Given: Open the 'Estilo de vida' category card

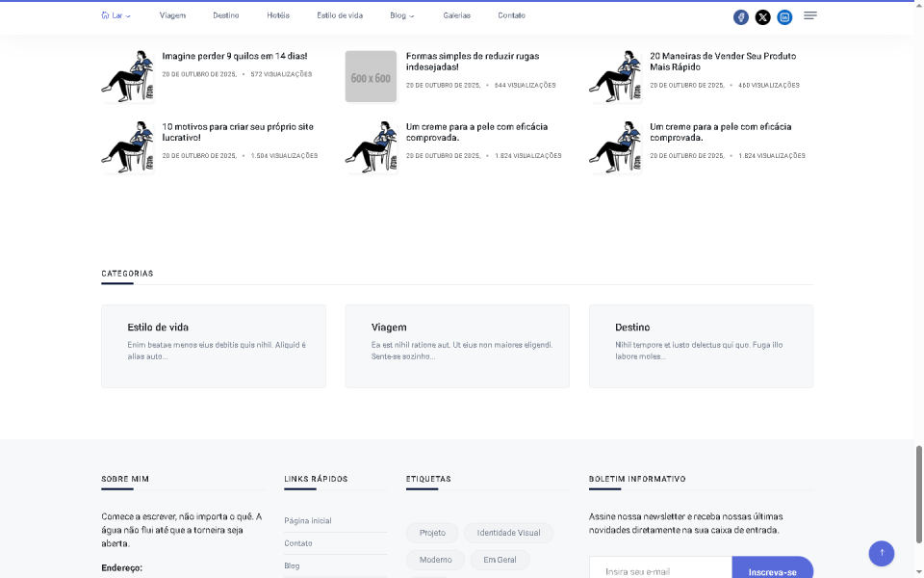Looking at the screenshot, I should coord(213,345).
